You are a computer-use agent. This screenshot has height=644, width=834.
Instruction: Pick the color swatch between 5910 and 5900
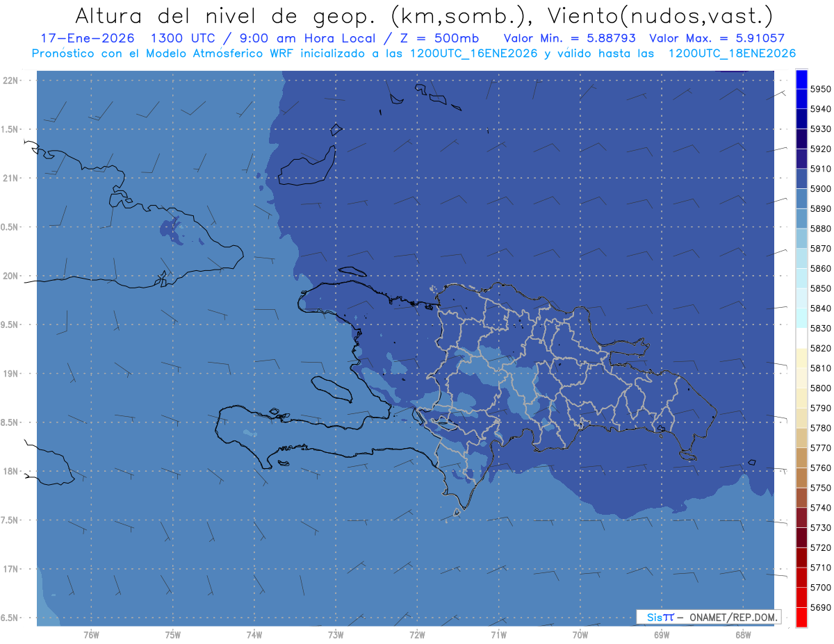801,179
